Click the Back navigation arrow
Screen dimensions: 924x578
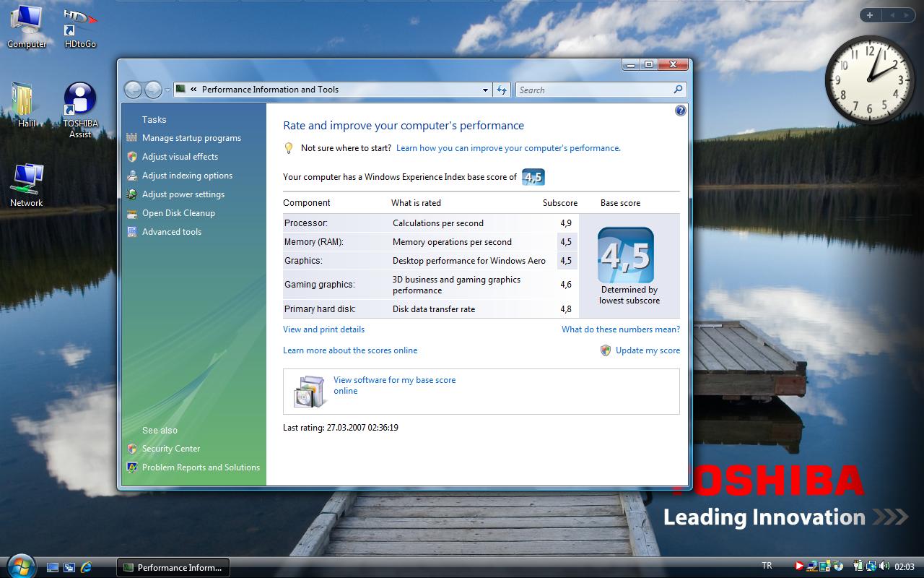pos(133,90)
